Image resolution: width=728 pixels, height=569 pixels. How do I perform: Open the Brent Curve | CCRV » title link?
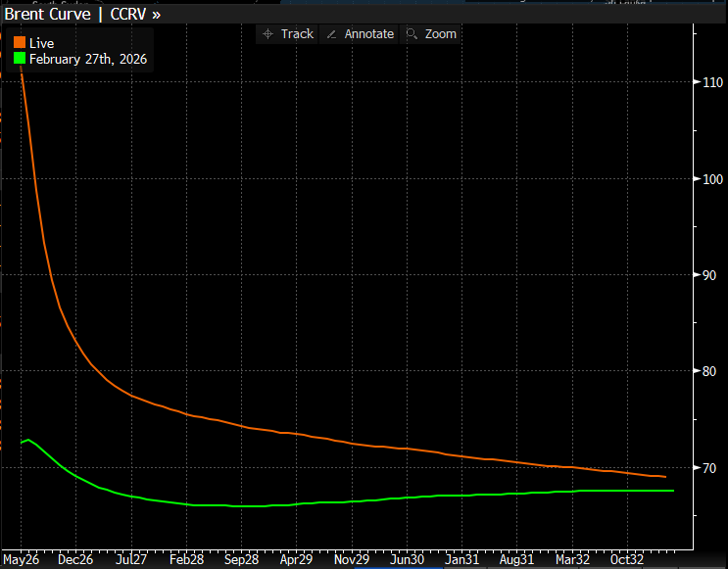click(x=82, y=14)
